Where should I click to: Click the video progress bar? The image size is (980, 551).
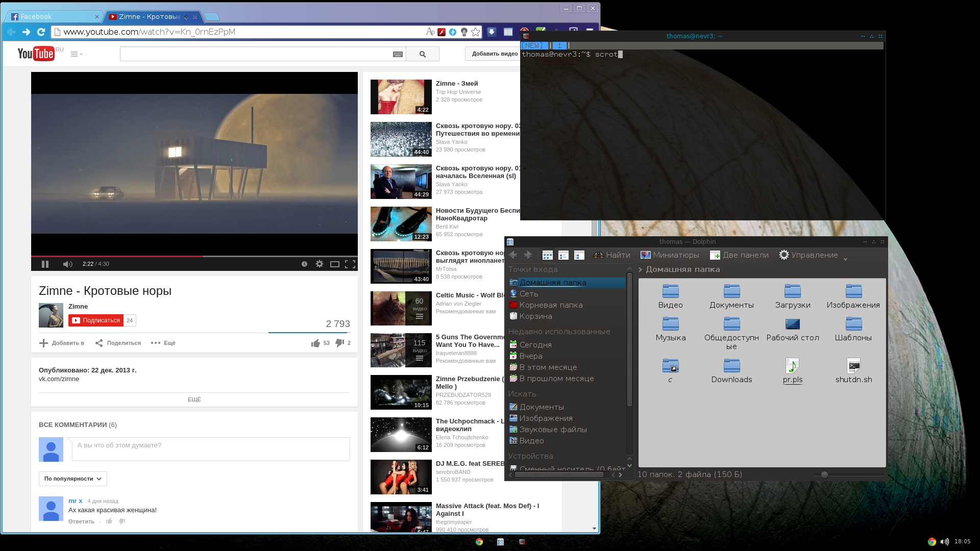click(x=194, y=256)
